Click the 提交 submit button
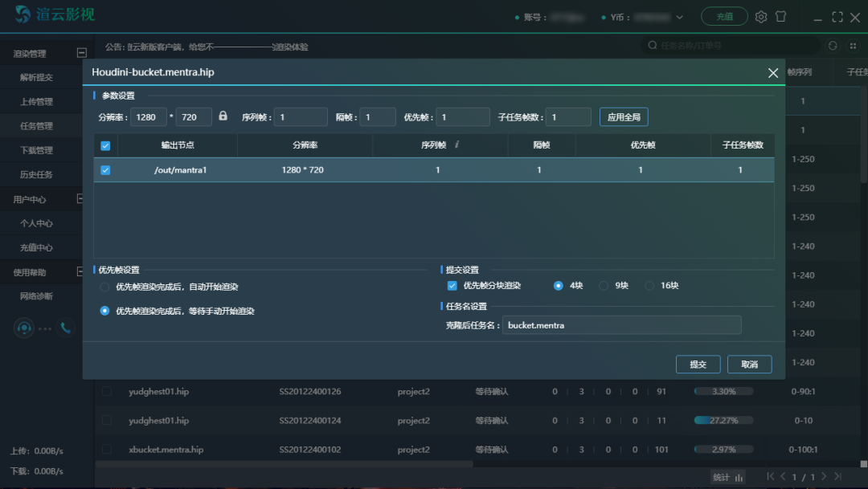The height and width of the screenshot is (489, 868). click(x=698, y=365)
